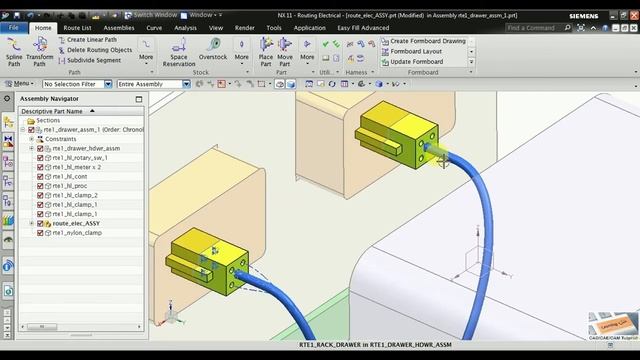Toggle checkbox for rte1_drawer_hdwr_assm
This screenshot has height=360, width=640.
pos(40,148)
